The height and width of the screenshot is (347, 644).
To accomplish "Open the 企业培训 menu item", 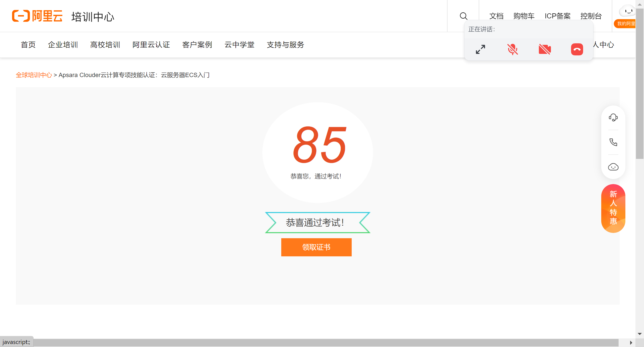I will pyautogui.click(x=63, y=45).
